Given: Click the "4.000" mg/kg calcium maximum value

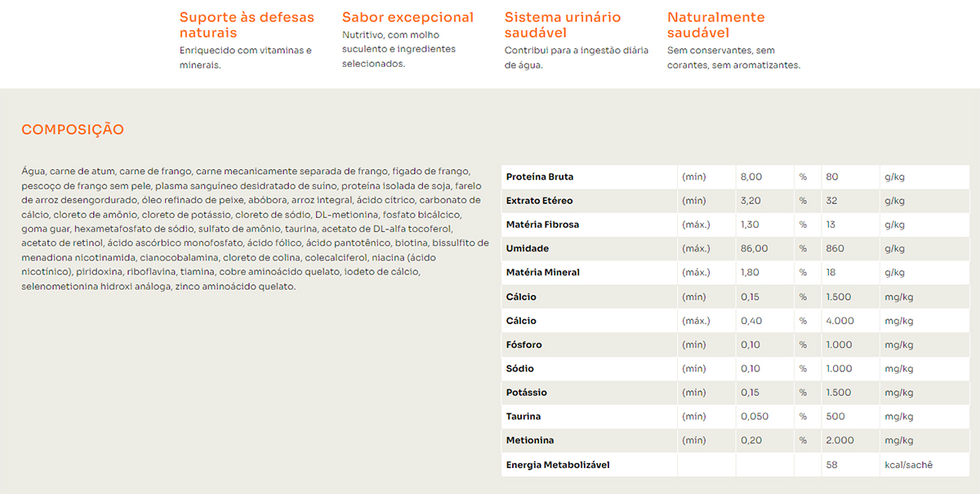Looking at the screenshot, I should 840,321.
